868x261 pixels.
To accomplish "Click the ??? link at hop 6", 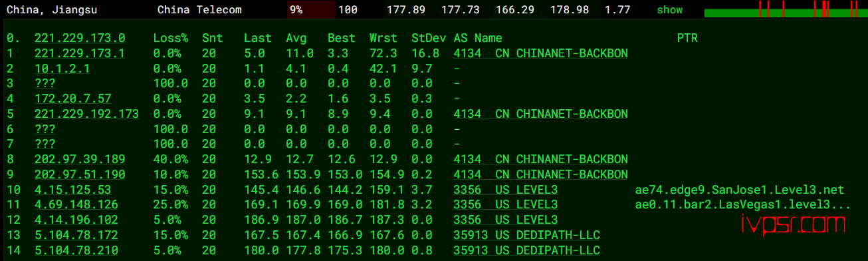I will pos(45,129).
